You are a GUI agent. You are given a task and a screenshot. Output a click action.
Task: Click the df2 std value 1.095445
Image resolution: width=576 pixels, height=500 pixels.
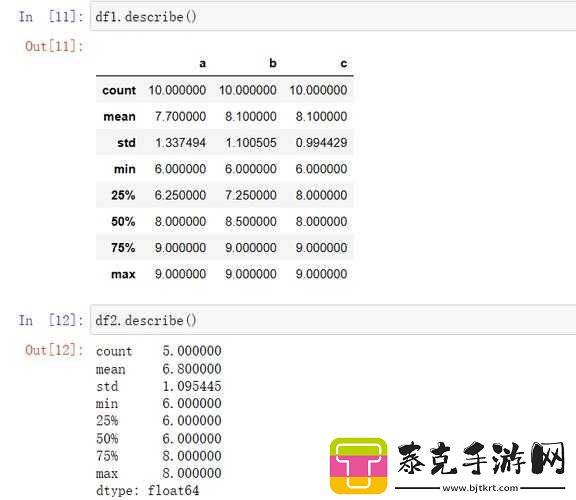192,386
